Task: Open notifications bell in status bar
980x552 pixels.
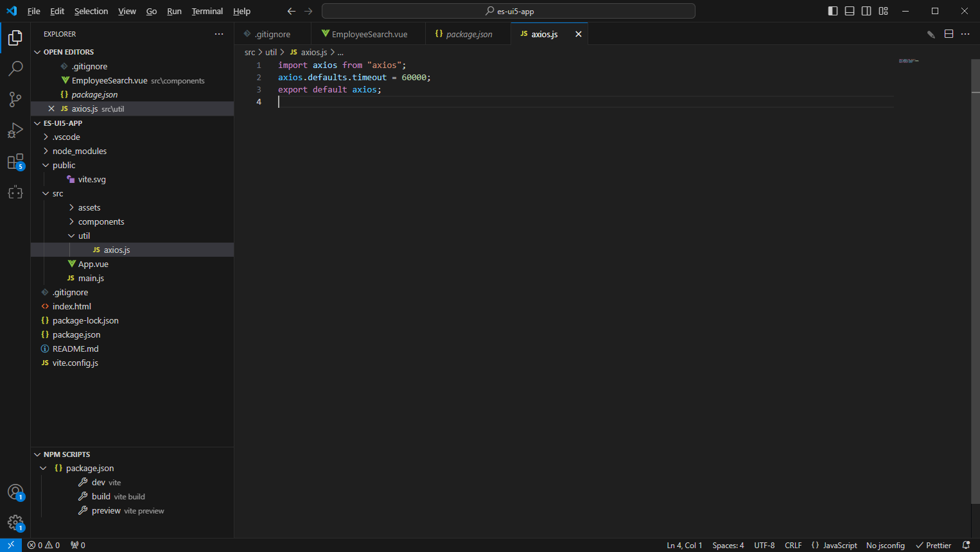Action: (966, 545)
